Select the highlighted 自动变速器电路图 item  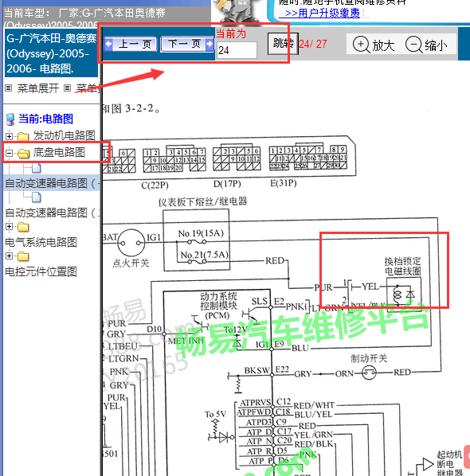(52, 183)
